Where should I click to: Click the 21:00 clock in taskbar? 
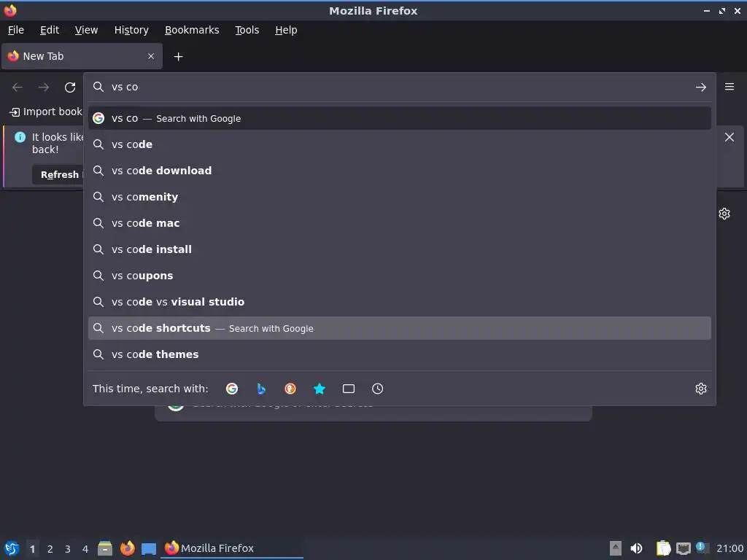click(729, 548)
